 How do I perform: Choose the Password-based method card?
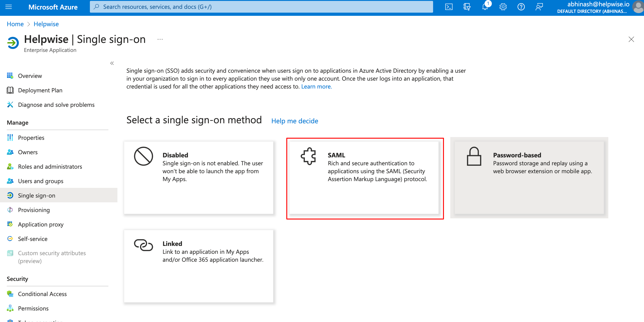[529, 178]
